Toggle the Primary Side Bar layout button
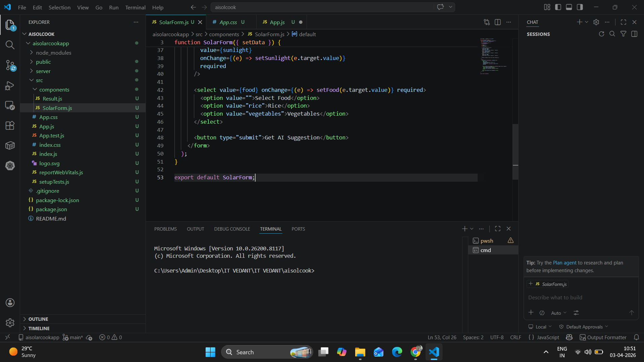The height and width of the screenshot is (362, 644). (558, 7)
